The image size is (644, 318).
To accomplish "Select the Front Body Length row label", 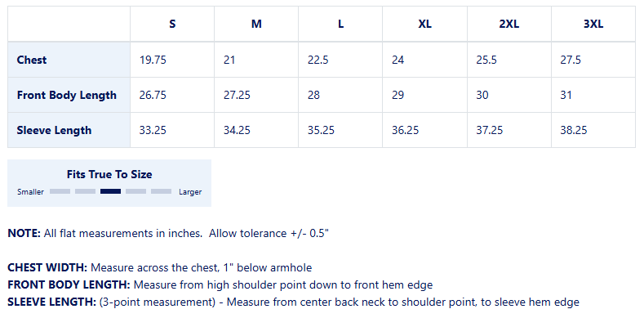I will pos(67,95).
